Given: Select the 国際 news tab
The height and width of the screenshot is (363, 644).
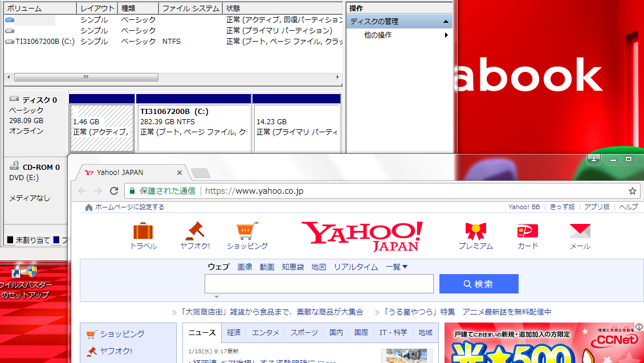Looking at the screenshot, I should coord(361,333).
